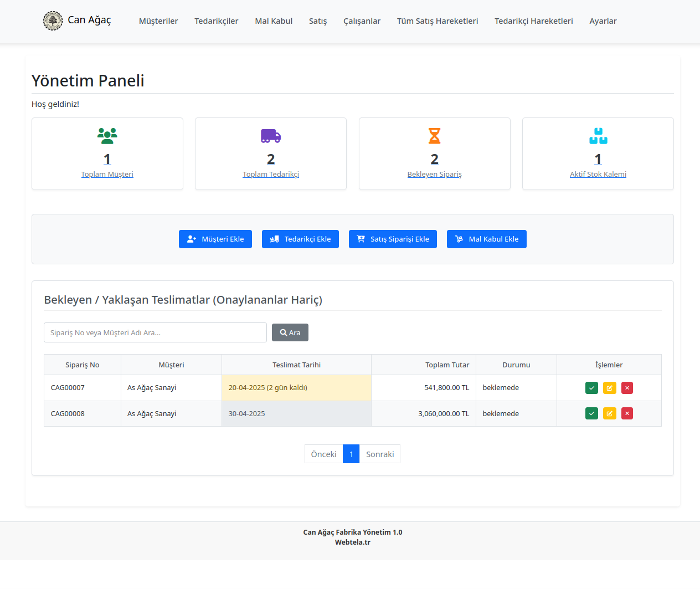
Task: Edit order CAG00007 with yellow pencil icon
Action: [x=609, y=388]
